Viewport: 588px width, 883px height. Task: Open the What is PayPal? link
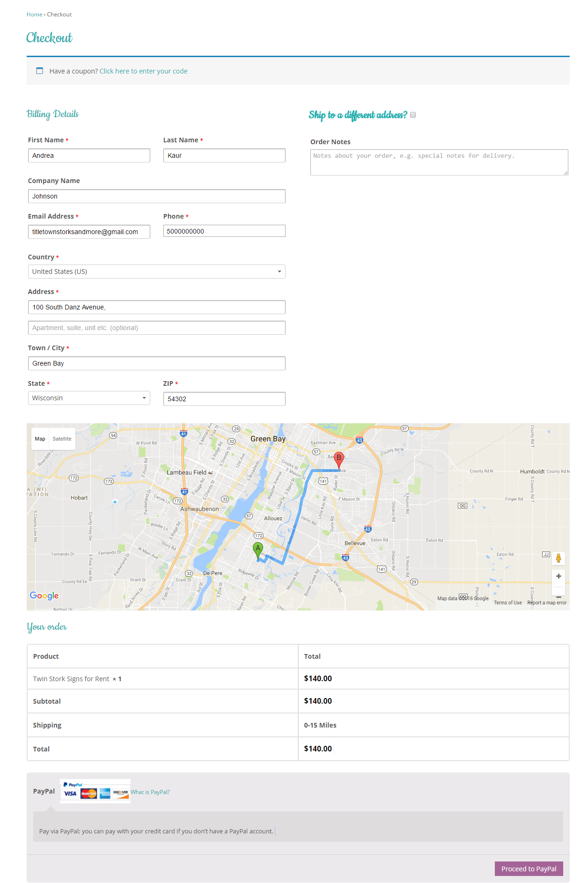[x=150, y=792]
